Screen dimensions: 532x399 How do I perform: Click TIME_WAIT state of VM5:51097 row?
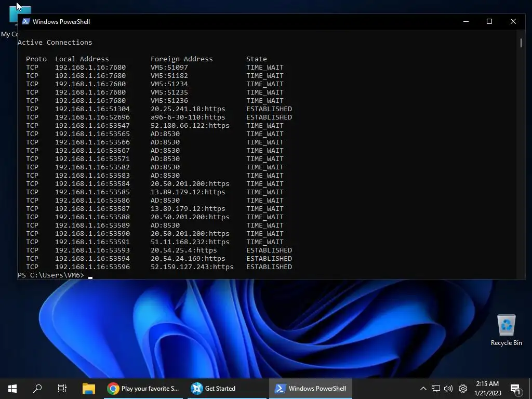(265, 67)
